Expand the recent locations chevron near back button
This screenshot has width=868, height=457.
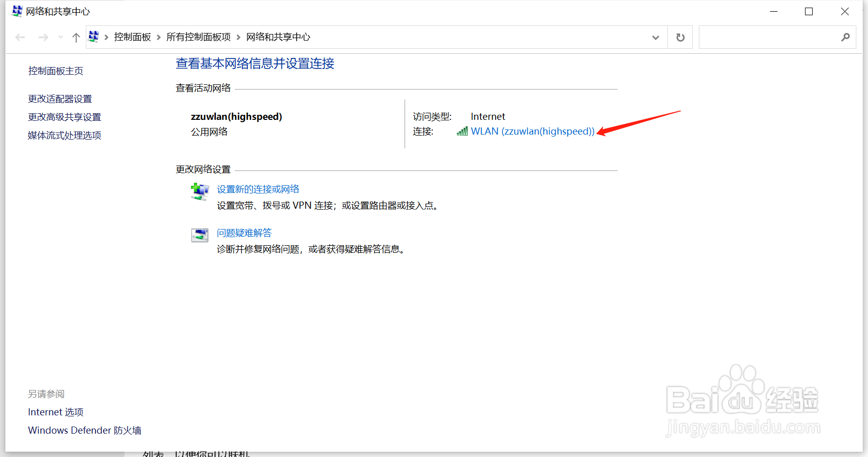click(x=60, y=37)
